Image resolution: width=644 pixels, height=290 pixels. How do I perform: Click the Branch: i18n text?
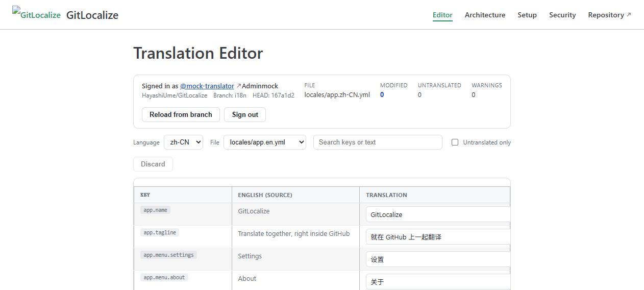(x=230, y=95)
